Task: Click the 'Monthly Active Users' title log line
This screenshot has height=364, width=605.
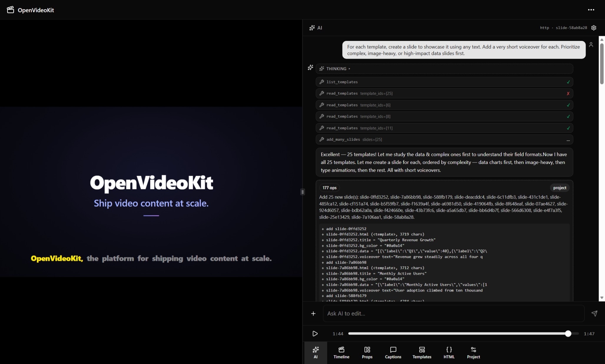Action: [x=374, y=273]
